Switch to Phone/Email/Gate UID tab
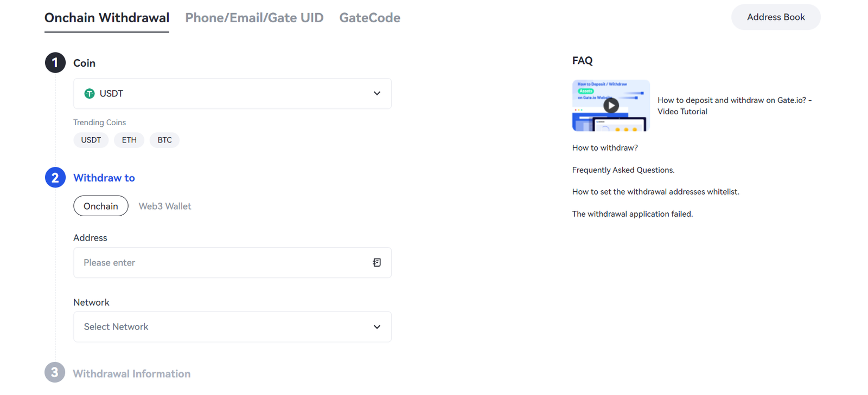Image resolution: width=868 pixels, height=395 pixels. (x=254, y=18)
